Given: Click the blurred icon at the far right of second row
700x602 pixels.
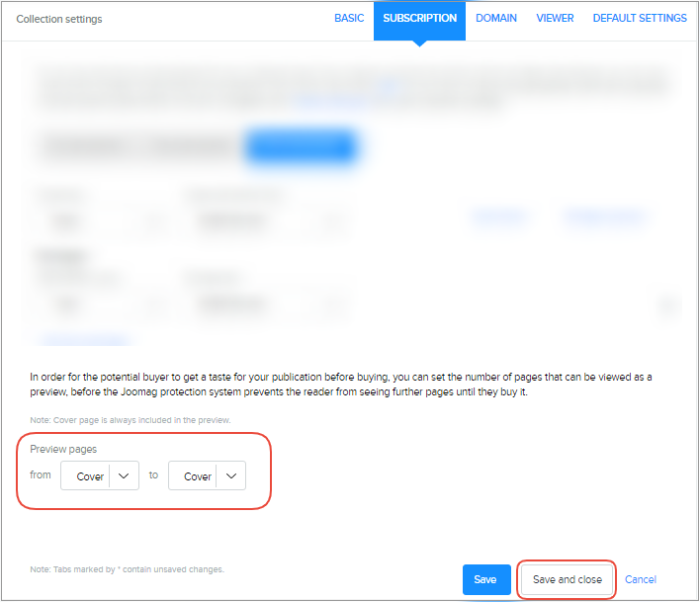Looking at the screenshot, I should point(668,306).
